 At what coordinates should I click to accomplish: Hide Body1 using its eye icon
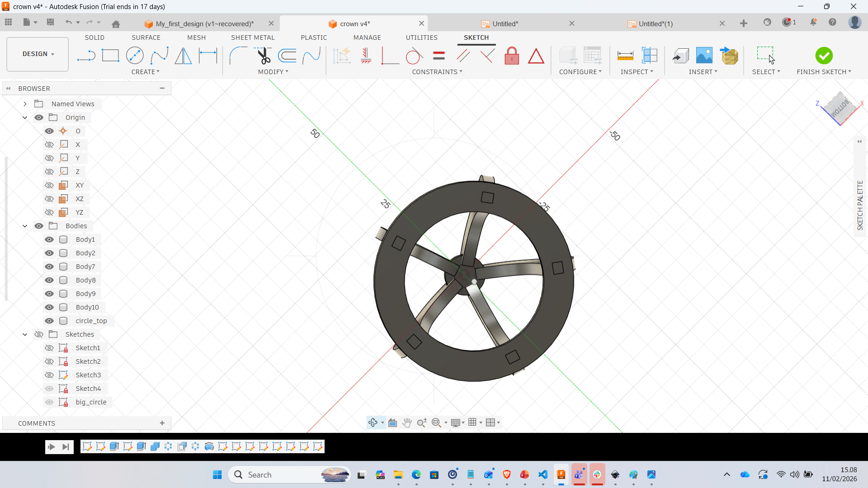click(49, 239)
